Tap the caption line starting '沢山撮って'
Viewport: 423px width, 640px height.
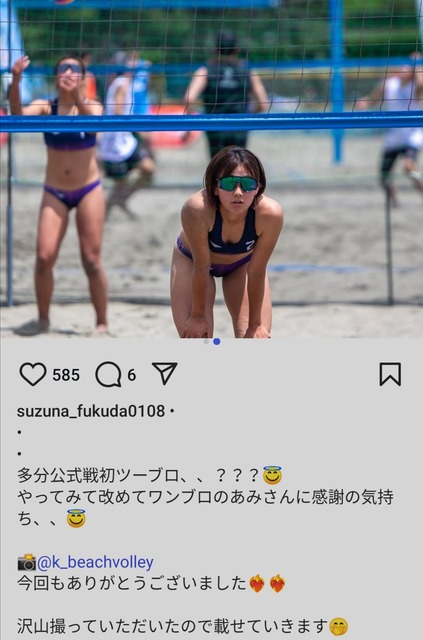tap(183, 627)
